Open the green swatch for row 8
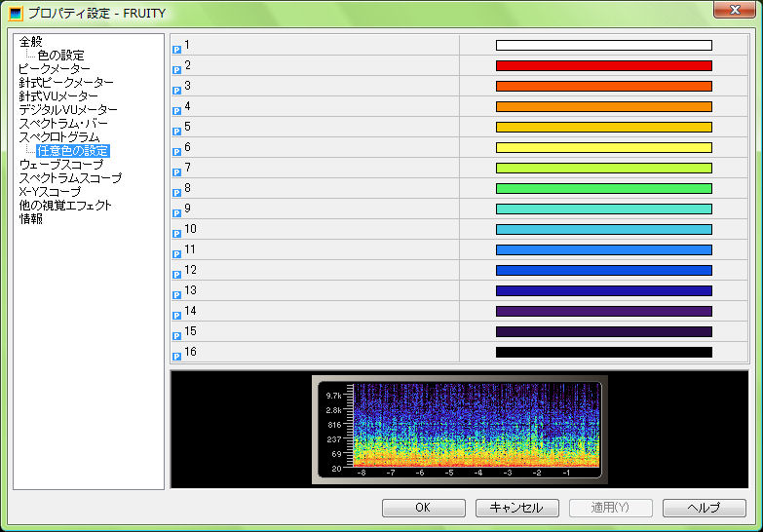763x532 pixels. 604,188
